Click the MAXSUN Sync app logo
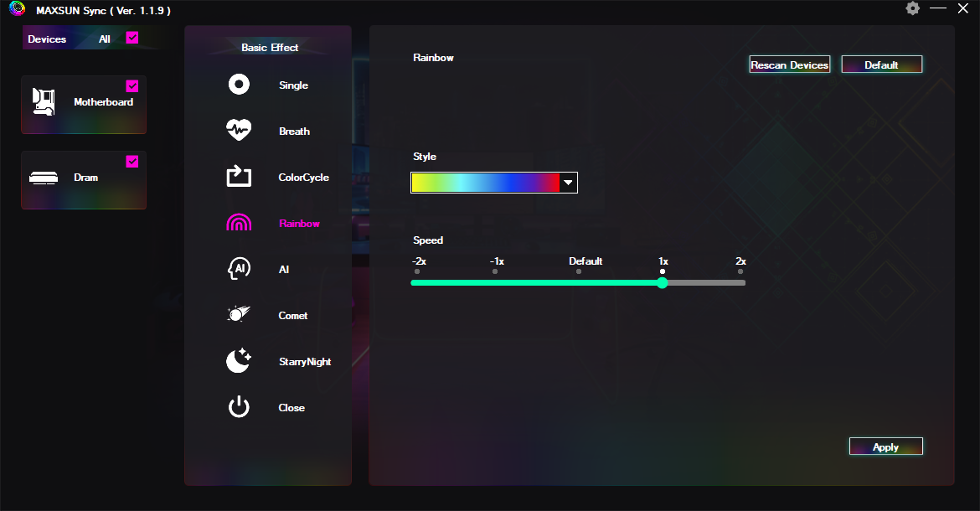980x511 pixels. click(17, 8)
